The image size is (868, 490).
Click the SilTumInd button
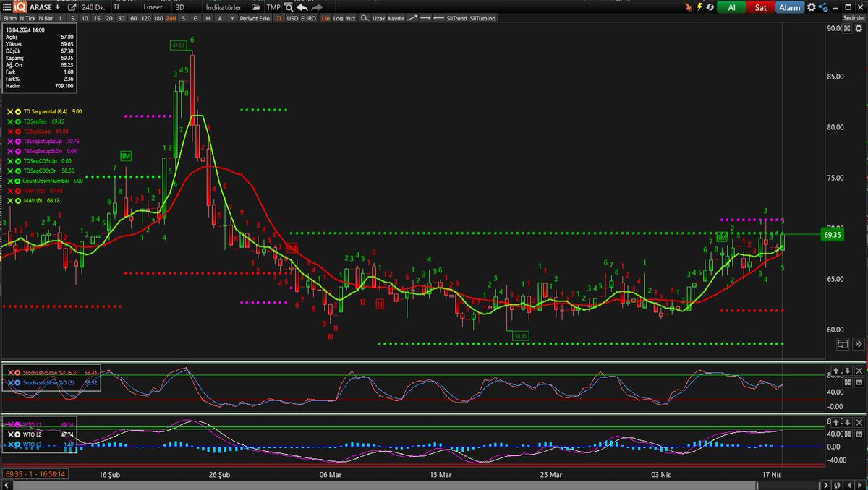(483, 18)
